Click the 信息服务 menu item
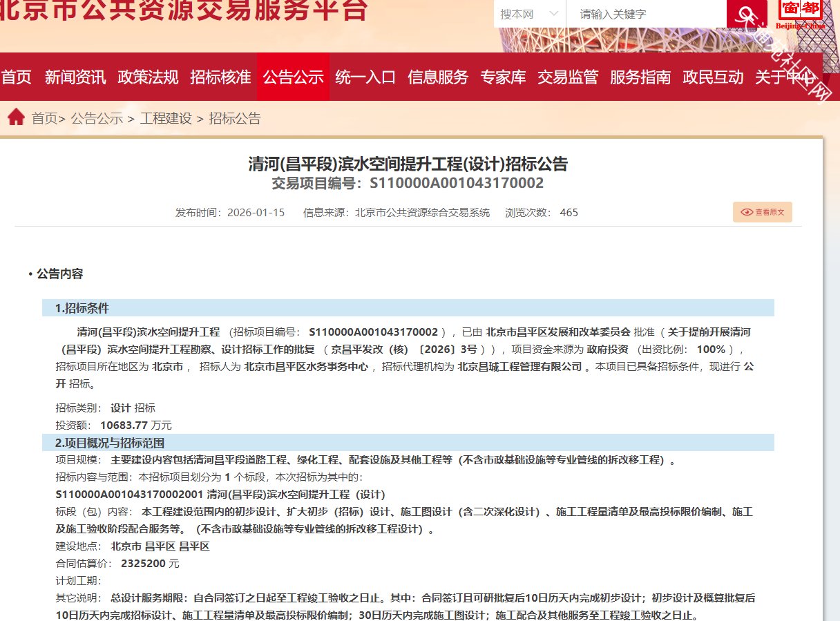 (438, 77)
